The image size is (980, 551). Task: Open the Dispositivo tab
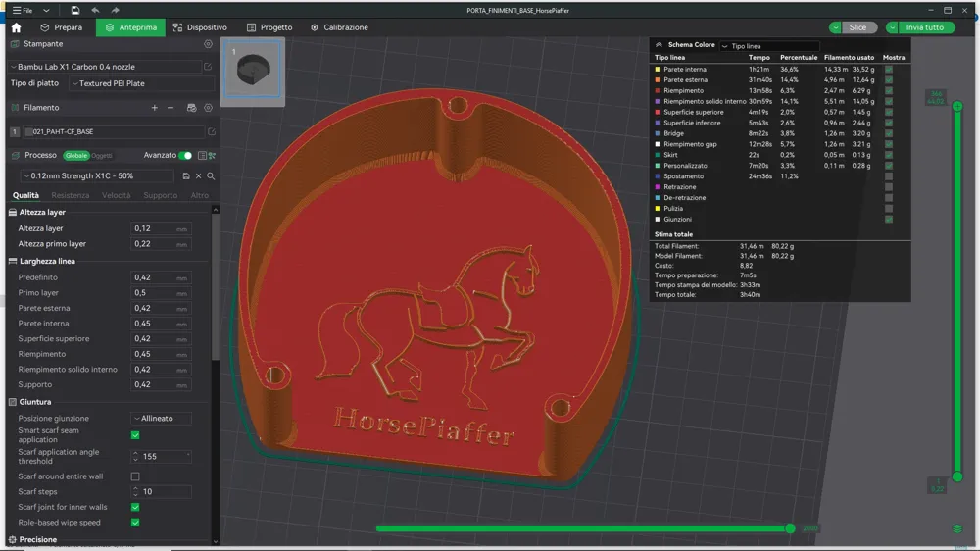tap(200, 27)
